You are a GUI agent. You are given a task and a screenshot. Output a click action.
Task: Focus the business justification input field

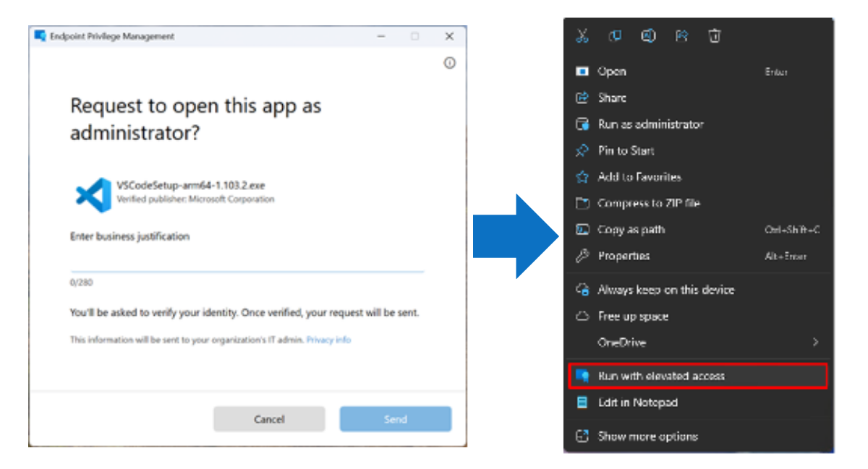click(x=247, y=260)
